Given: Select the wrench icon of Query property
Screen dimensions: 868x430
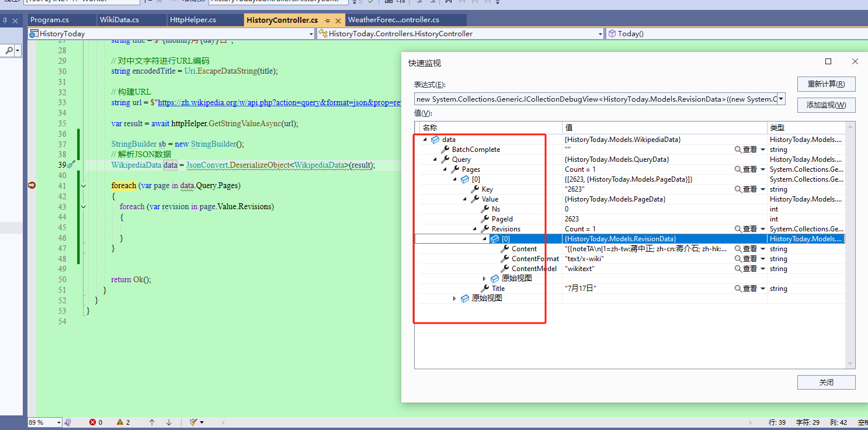Looking at the screenshot, I should coord(445,159).
